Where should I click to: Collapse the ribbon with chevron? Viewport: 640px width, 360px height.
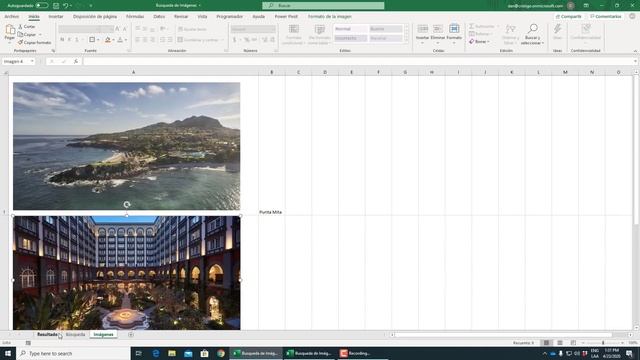(635, 51)
